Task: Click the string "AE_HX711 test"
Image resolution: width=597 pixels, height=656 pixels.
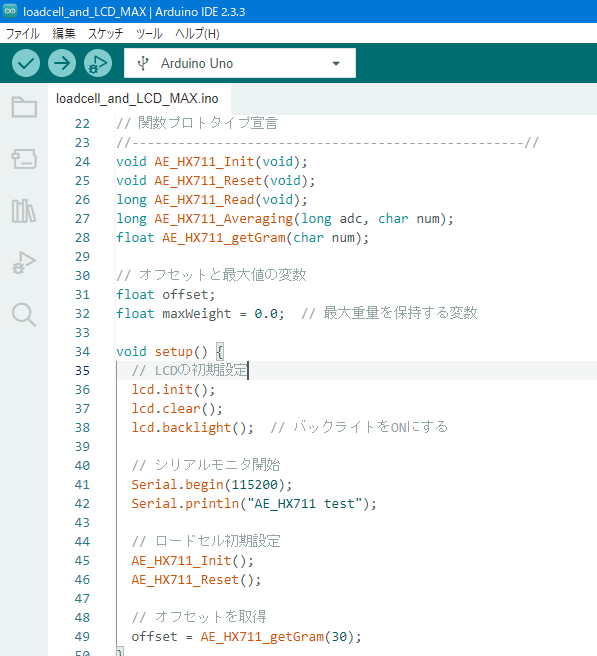Action: (x=305, y=504)
